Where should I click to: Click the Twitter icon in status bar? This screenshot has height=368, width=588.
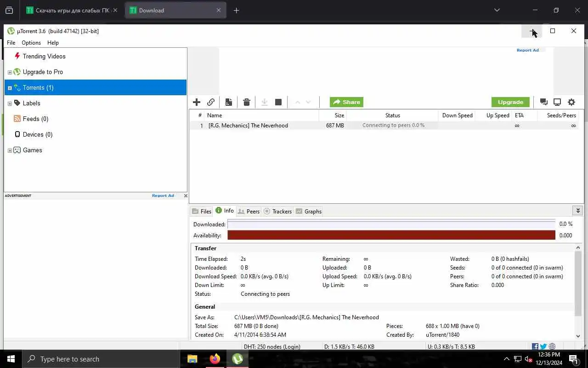click(x=543, y=346)
